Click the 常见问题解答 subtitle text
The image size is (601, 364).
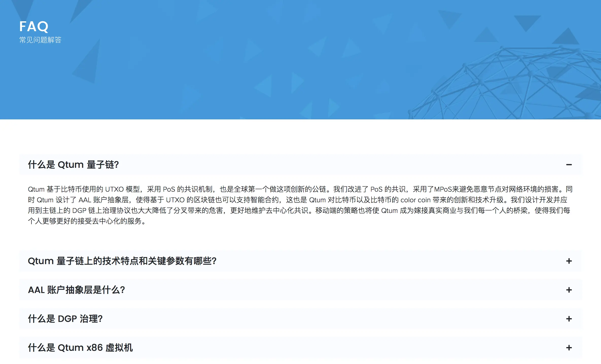(40, 40)
